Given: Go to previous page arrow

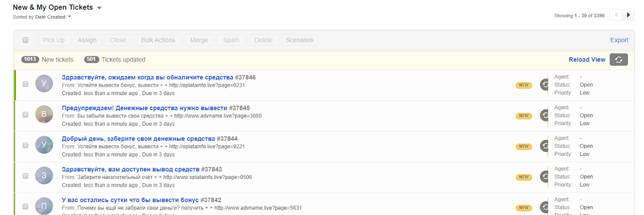Looking at the screenshot, I should click(616, 15).
